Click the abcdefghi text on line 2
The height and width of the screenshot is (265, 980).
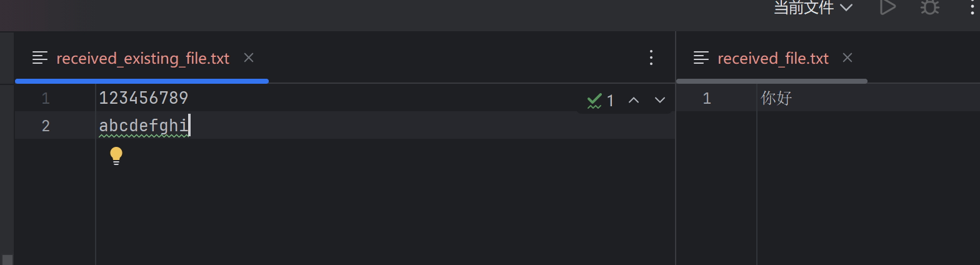[x=144, y=126]
